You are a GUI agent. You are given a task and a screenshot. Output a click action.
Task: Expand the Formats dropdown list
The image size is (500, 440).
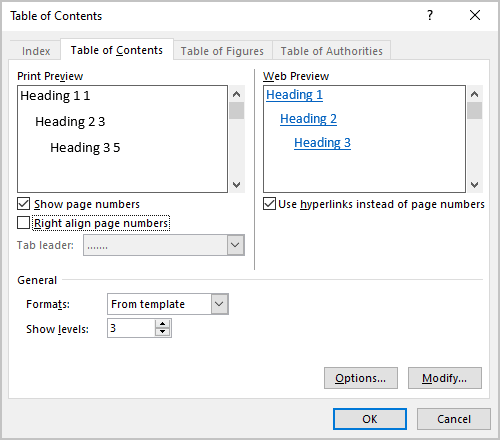219,304
